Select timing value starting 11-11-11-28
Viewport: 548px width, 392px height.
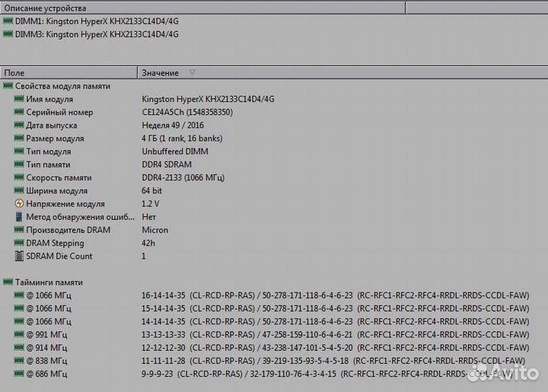pyautogui.click(x=333, y=361)
